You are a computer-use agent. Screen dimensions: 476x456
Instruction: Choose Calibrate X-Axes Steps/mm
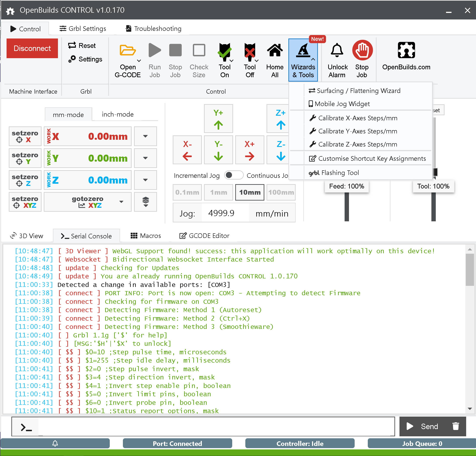click(x=361, y=118)
